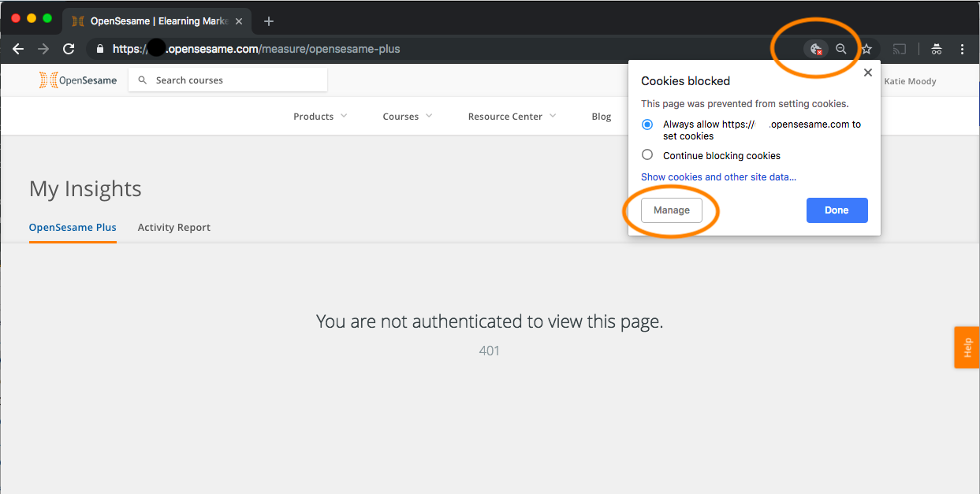Viewport: 980px width, 494px height.
Task: Expand the Products dropdown menu
Action: (320, 116)
